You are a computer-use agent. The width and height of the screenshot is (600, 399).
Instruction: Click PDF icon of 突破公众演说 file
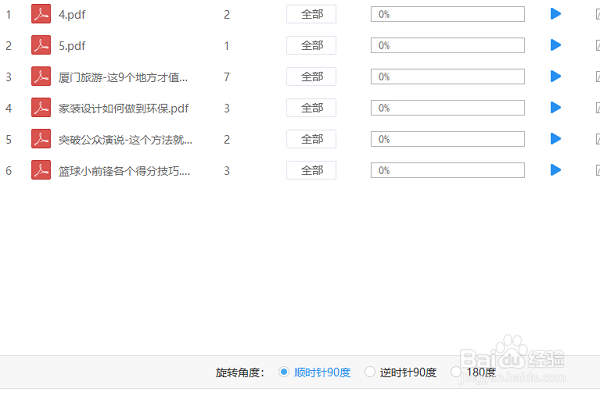pos(41,139)
